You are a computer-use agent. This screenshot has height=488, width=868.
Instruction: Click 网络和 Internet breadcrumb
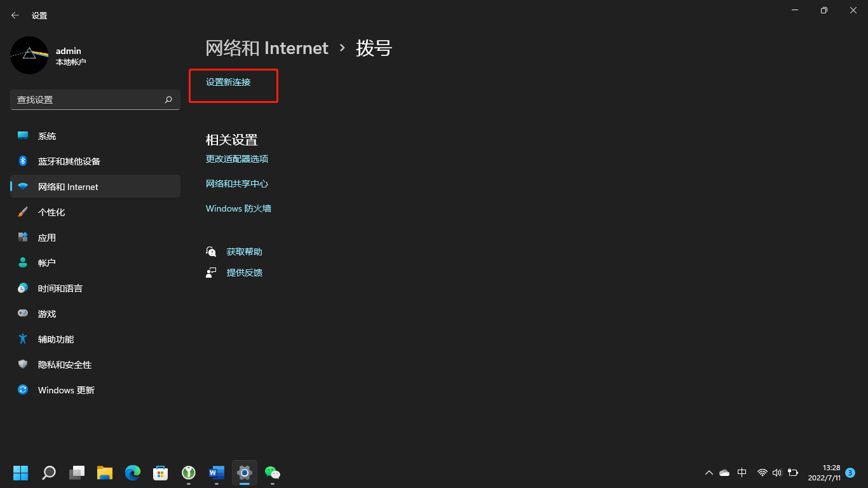[x=267, y=48]
